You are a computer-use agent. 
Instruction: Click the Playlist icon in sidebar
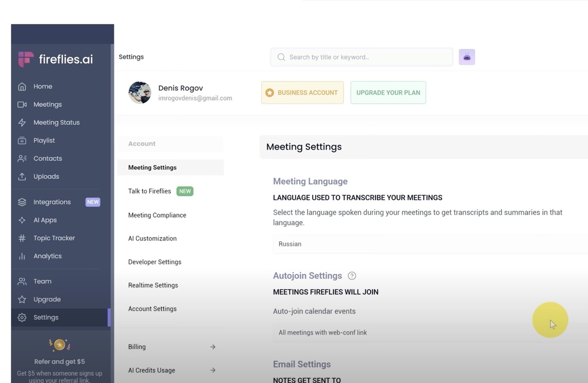(x=22, y=141)
